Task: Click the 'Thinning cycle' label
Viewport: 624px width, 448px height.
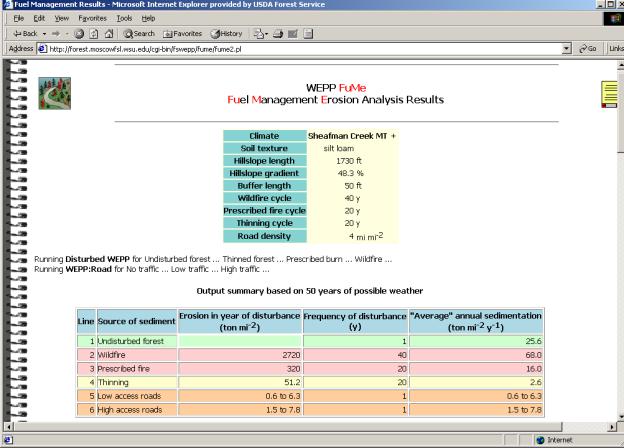Action: pyautogui.click(x=264, y=223)
